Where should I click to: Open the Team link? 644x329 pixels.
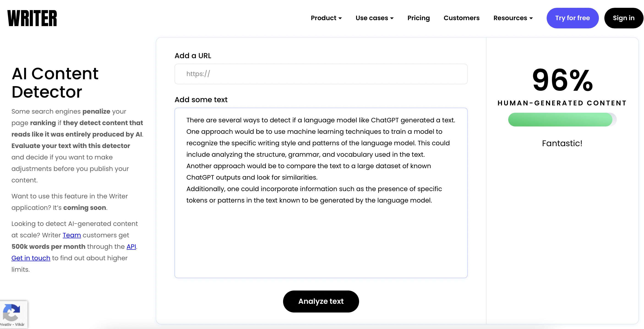72,235
